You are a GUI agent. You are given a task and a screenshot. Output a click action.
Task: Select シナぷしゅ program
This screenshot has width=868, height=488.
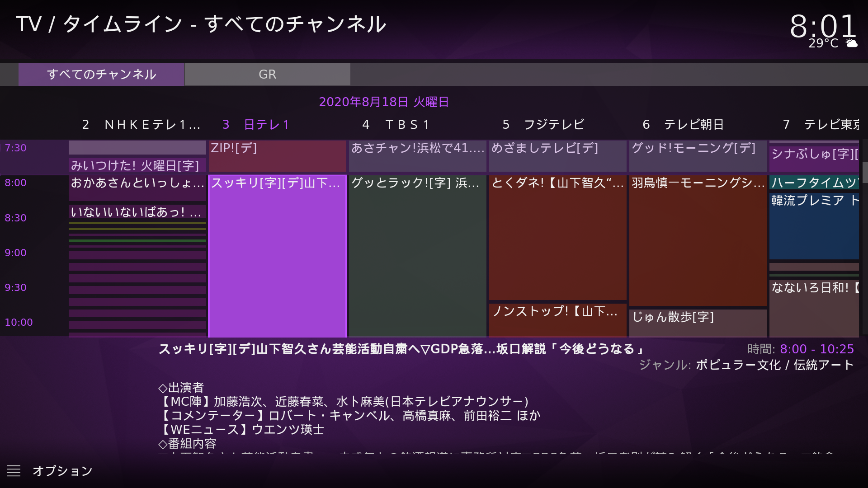(814, 158)
